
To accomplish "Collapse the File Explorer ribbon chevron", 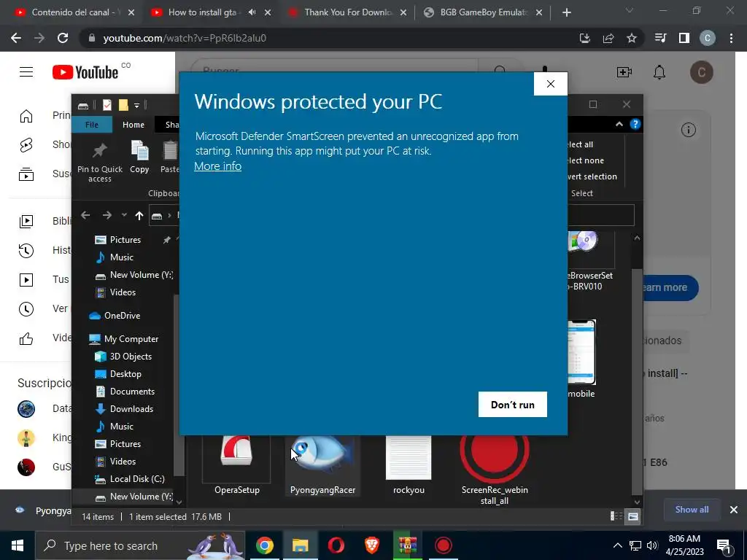I will coord(619,124).
